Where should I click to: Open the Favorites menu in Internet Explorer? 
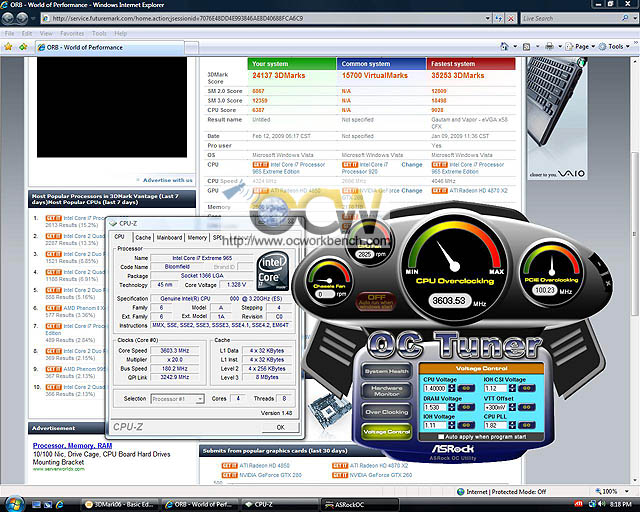click(x=72, y=33)
